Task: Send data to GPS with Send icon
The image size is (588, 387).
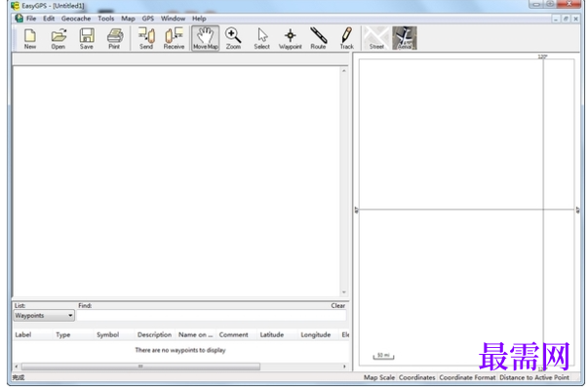Action: click(x=146, y=39)
